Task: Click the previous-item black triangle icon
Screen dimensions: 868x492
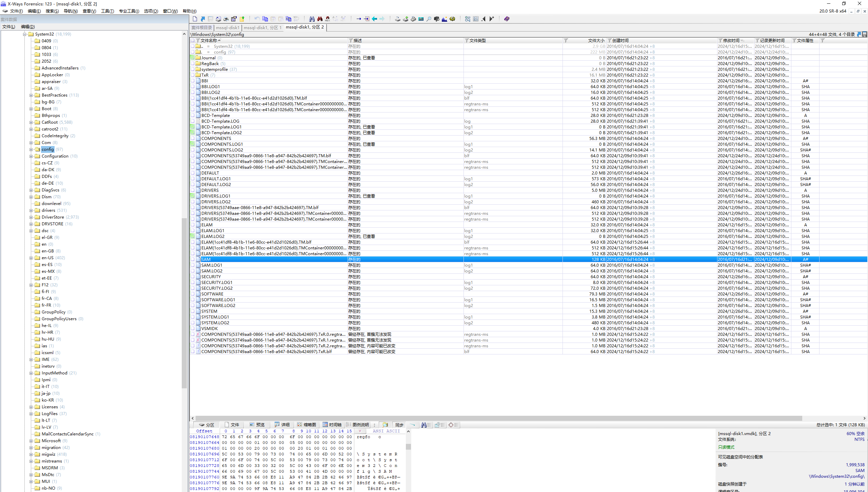Action: tap(484, 19)
